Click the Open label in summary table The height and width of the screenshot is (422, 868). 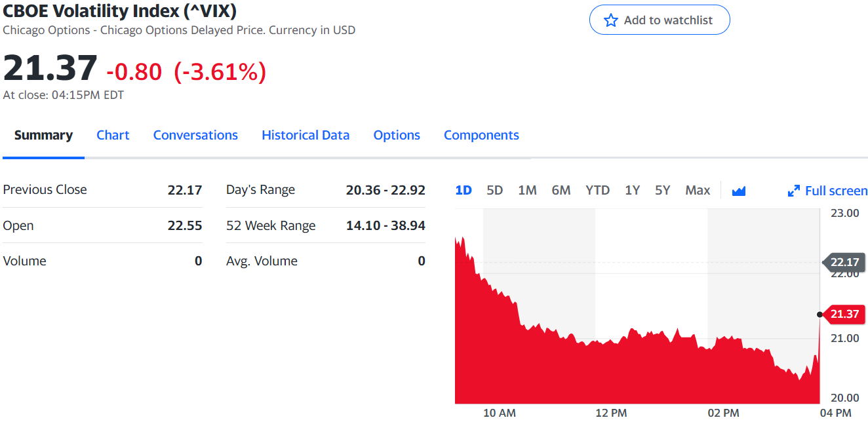18,225
